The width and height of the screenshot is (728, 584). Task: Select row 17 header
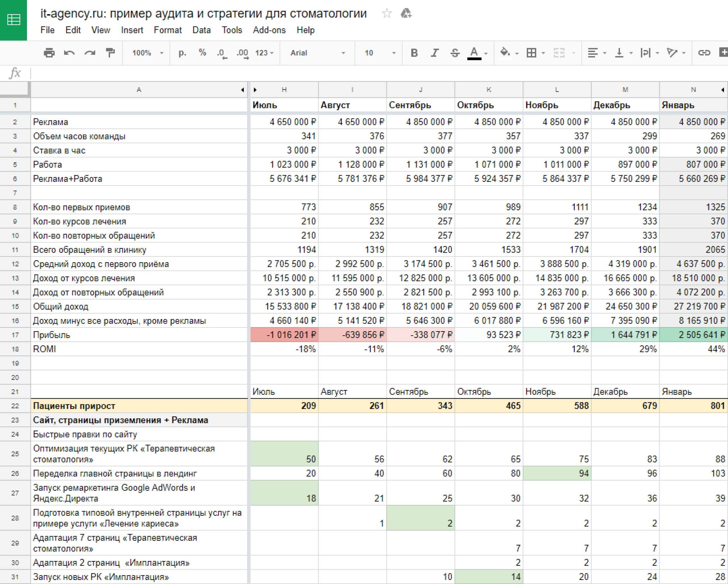coord(15,335)
